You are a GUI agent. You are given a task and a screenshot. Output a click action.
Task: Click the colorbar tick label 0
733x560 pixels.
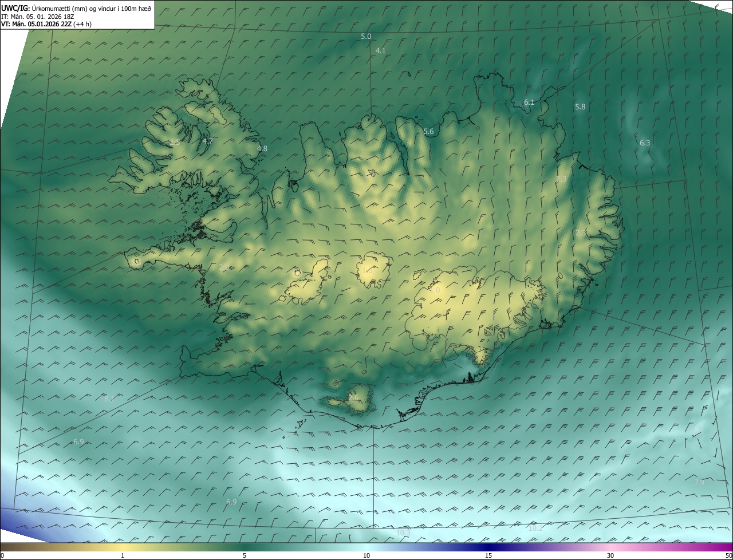pyautogui.click(x=2, y=555)
